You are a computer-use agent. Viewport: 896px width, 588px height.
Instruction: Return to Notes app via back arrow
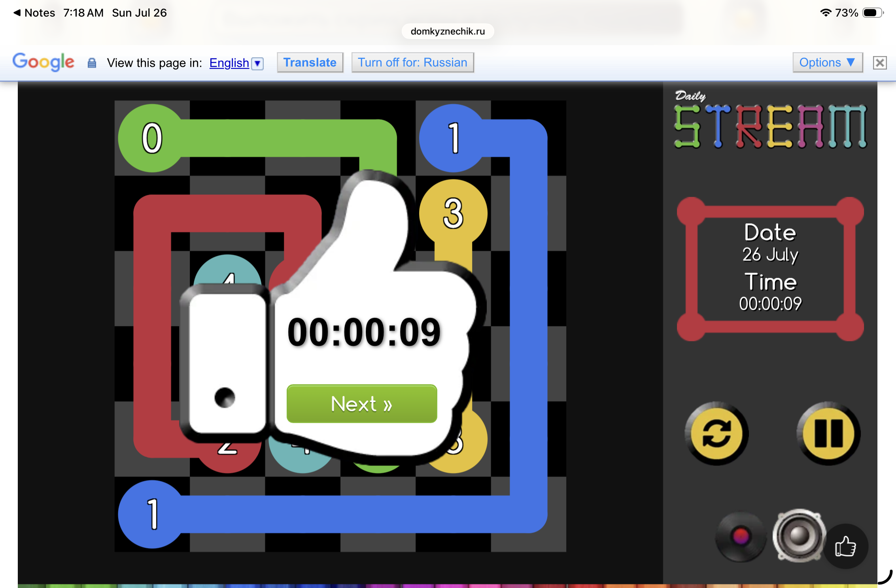(34, 13)
